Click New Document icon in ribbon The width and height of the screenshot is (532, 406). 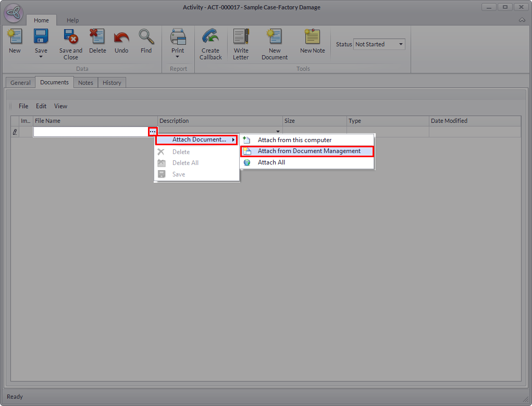275,37
